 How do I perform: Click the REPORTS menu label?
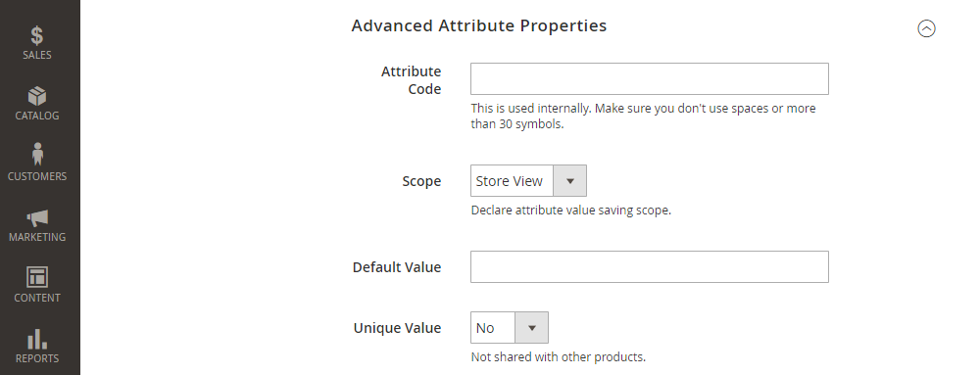pyautogui.click(x=37, y=358)
